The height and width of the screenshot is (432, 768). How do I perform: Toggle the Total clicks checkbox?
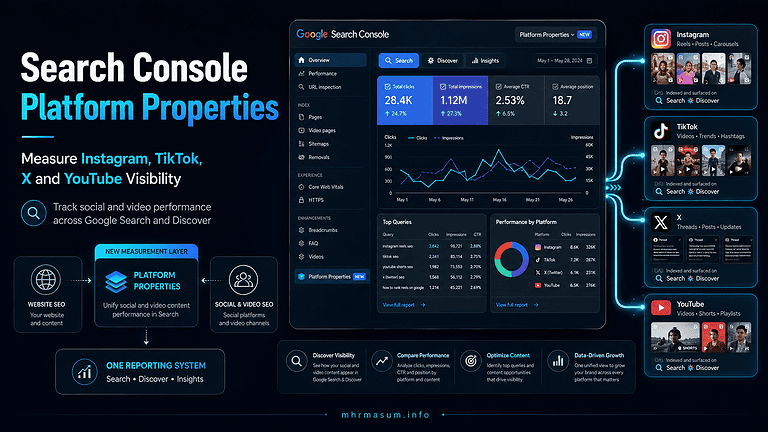click(387, 87)
